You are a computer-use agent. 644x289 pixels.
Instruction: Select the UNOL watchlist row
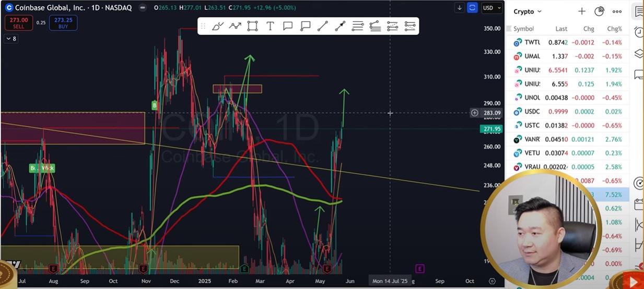pyautogui.click(x=567, y=98)
